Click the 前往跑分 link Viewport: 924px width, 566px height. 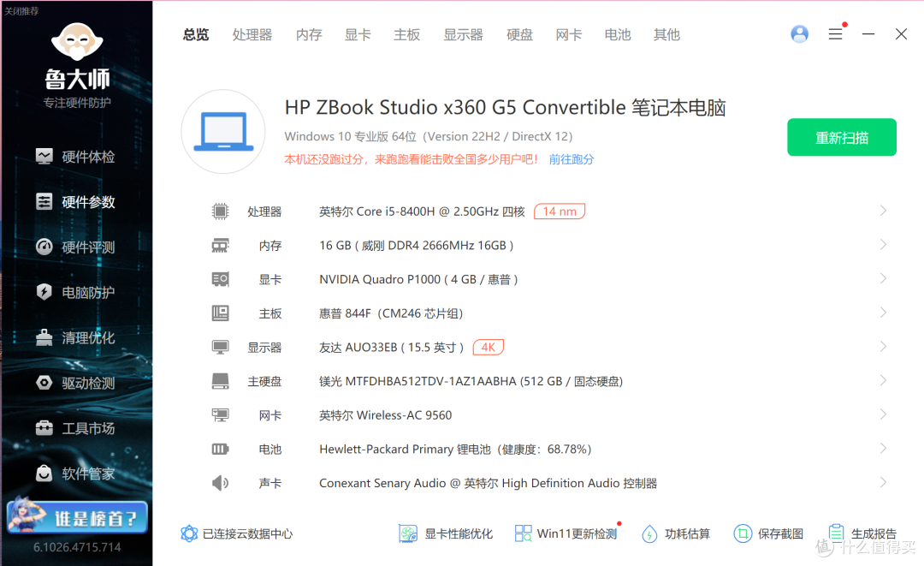point(571,159)
